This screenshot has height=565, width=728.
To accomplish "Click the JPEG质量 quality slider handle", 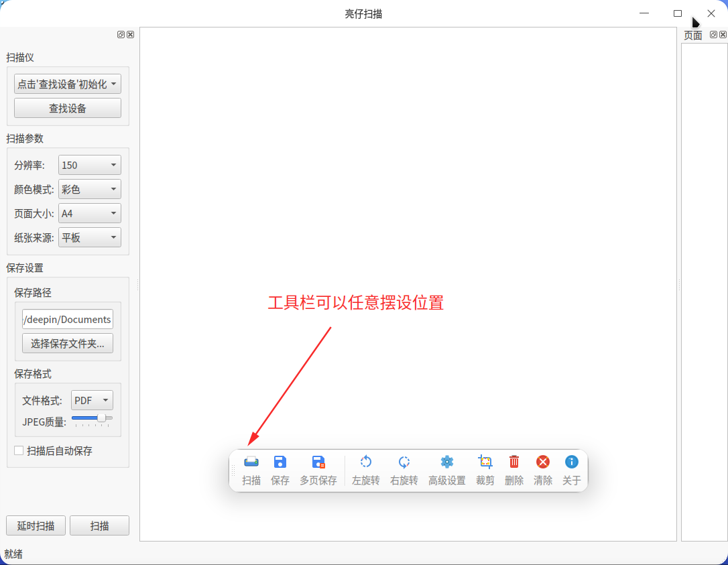I will coord(101,418).
